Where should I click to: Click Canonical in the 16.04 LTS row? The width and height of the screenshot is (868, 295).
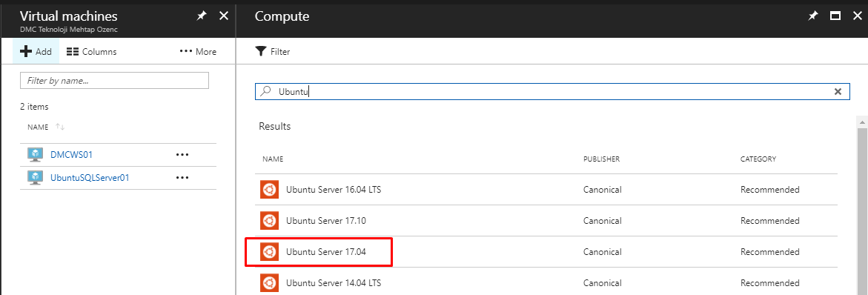tap(603, 190)
